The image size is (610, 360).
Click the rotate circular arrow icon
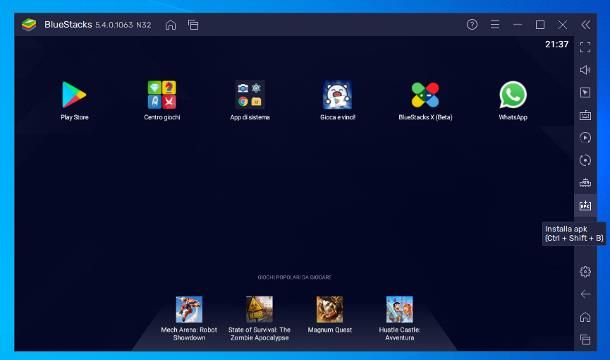coord(585,160)
